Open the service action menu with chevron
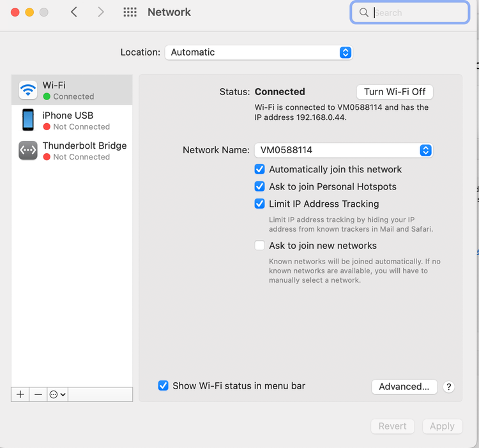The height and width of the screenshot is (448, 479). pyautogui.click(x=57, y=394)
